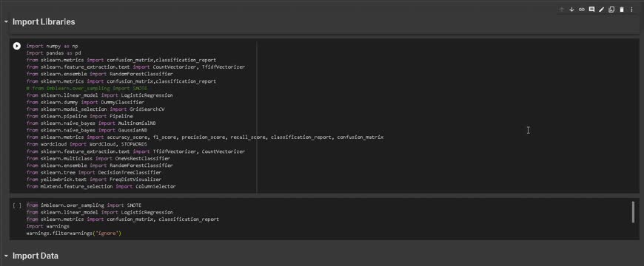Copy link to the Import Libraries cell
Image resolution: width=644 pixels, height=266 pixels.
click(582, 10)
